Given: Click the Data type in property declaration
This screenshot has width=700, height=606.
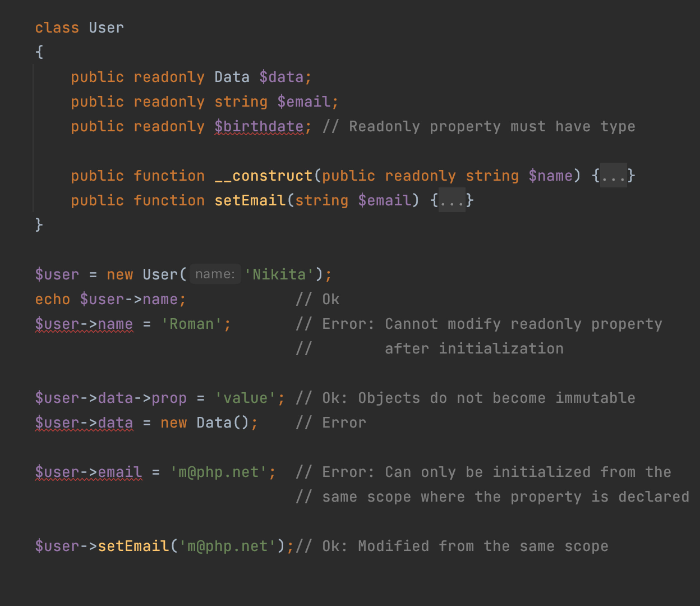Looking at the screenshot, I should pos(232,77).
